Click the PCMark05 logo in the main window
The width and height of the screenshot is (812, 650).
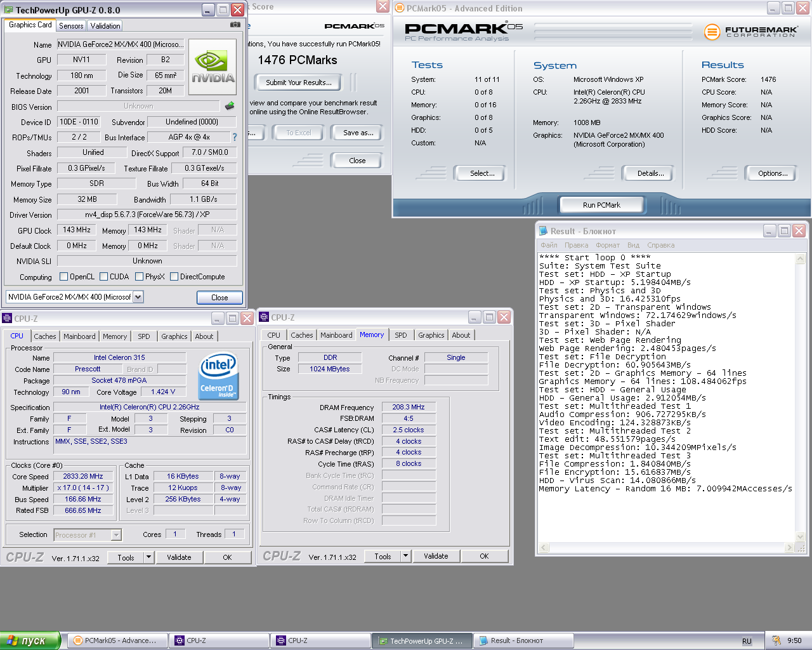(x=464, y=30)
